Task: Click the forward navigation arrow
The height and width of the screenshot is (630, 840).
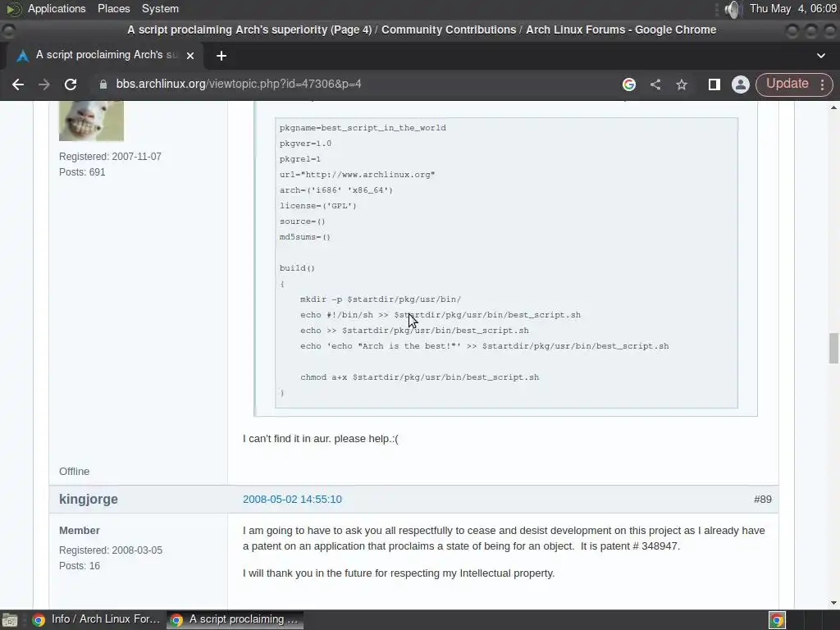Action: coord(44,84)
